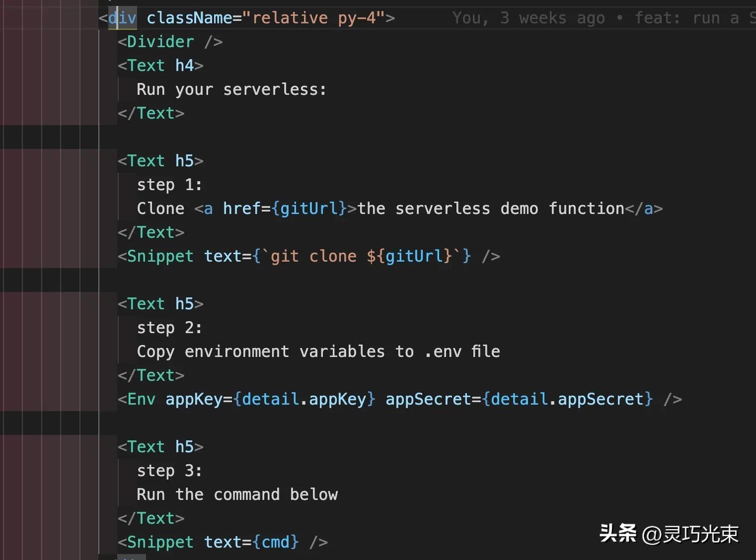
Task: Click the "step 1:" text line
Action: pos(169,184)
